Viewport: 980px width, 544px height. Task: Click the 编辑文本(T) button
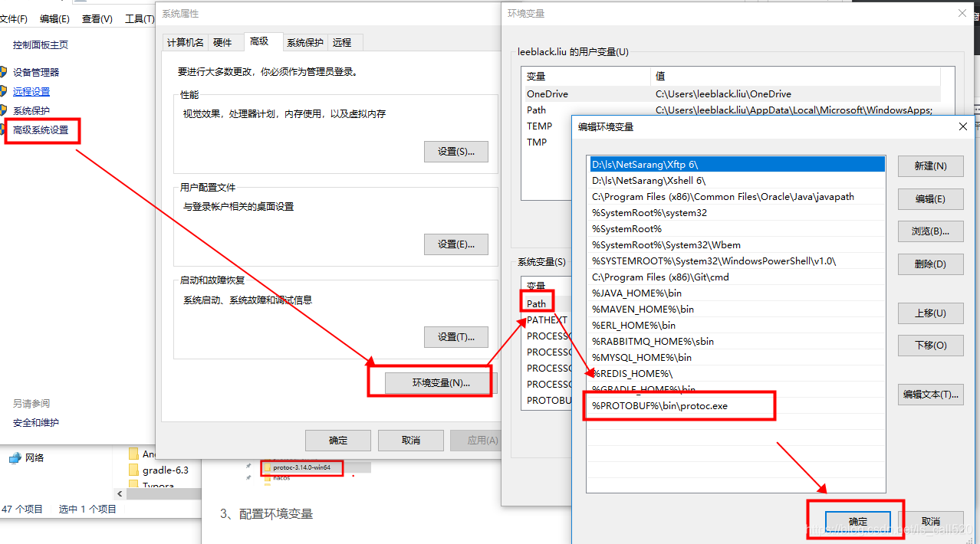coord(929,394)
